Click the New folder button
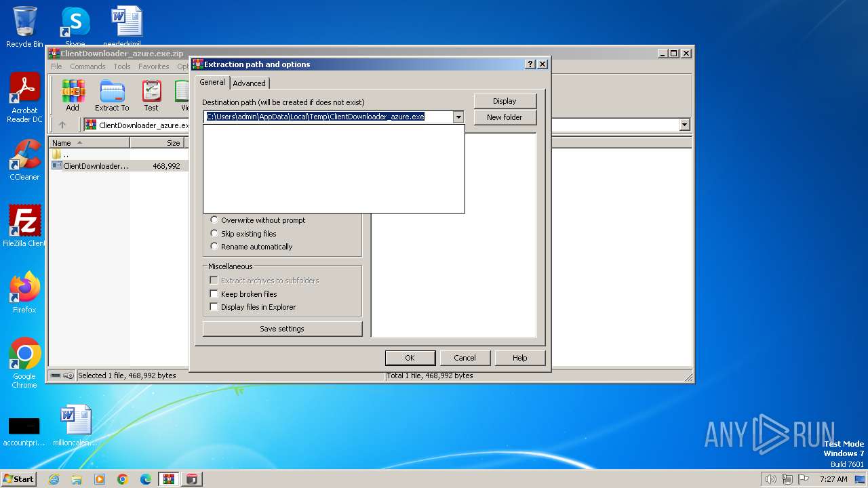 click(505, 117)
